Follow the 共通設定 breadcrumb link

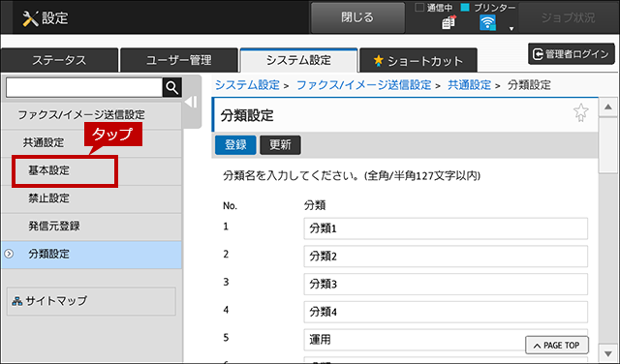click(x=469, y=85)
